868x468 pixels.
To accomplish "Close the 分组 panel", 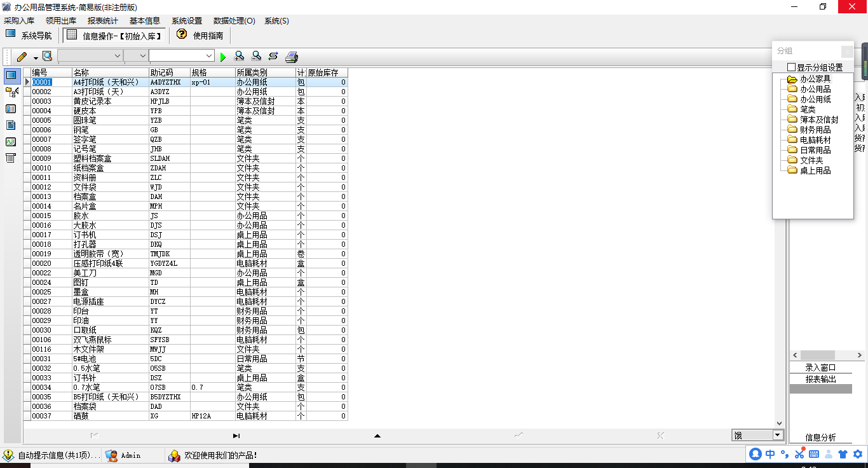I will (x=846, y=52).
